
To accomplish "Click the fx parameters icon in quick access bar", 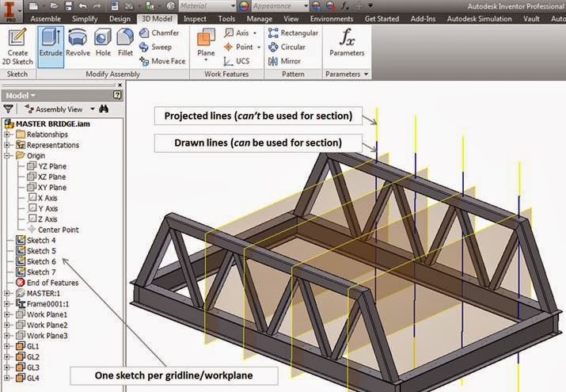I will pyautogui.click(x=345, y=6).
